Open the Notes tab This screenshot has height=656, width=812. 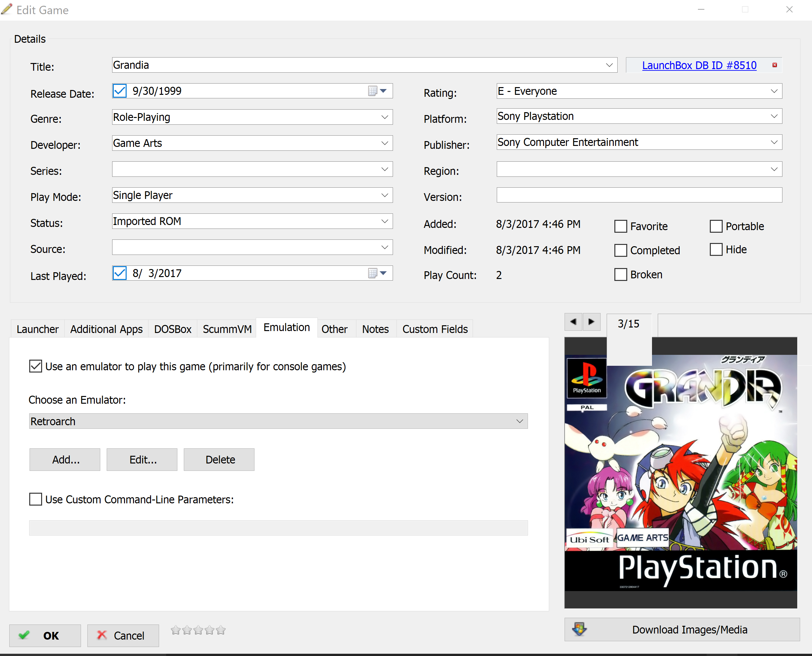pos(375,329)
